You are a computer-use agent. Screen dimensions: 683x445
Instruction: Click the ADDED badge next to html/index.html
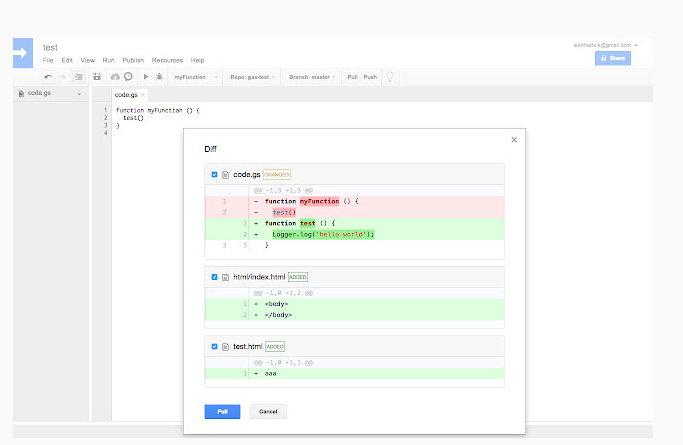(298, 277)
